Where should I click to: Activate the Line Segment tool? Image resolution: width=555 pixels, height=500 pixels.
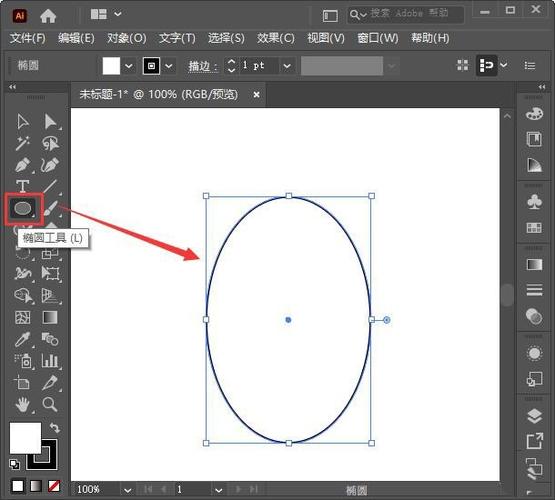50,186
